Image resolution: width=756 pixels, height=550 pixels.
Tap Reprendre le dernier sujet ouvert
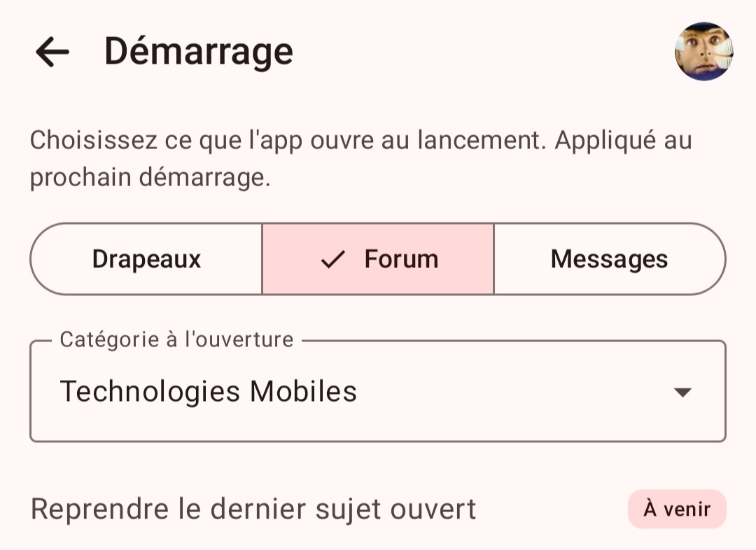point(253,509)
